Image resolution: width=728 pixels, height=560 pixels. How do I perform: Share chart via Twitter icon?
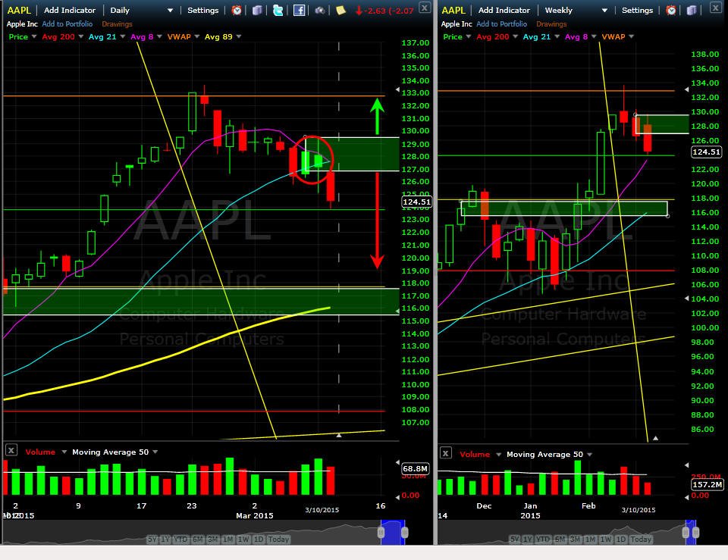(278, 10)
